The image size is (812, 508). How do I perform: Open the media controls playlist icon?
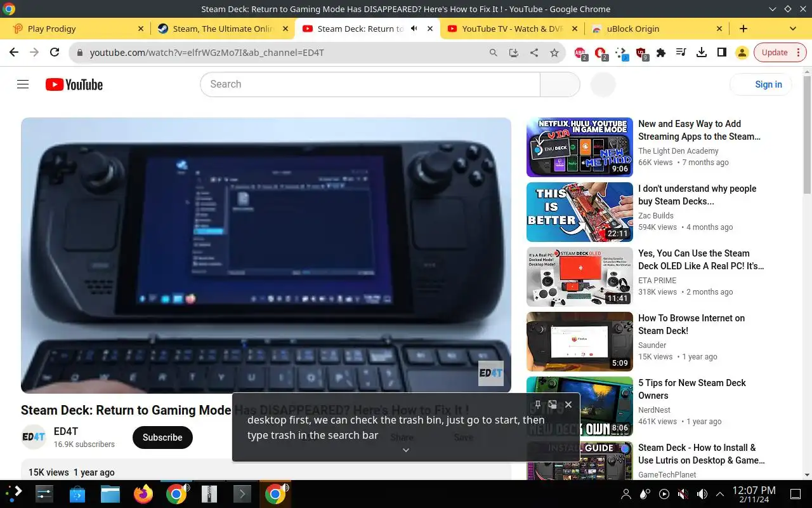pyautogui.click(x=681, y=53)
